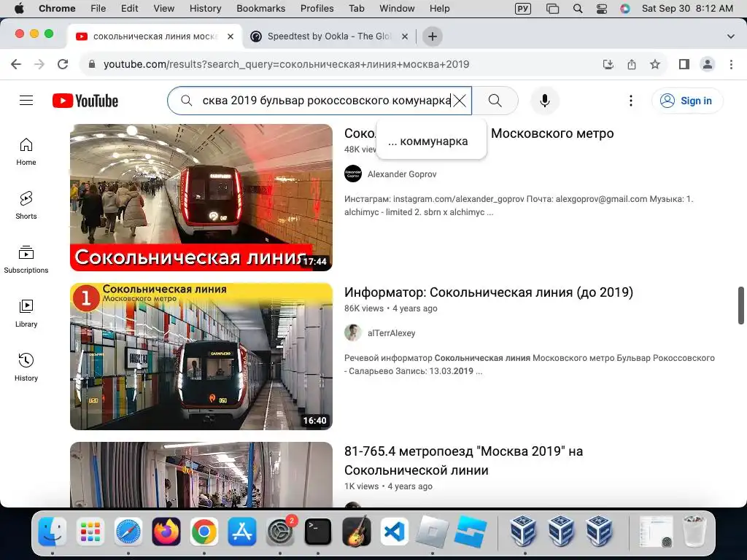The height and width of the screenshot is (560, 747).
Task: Switch to the Speedtest by Ookla tab
Action: pyautogui.click(x=329, y=36)
